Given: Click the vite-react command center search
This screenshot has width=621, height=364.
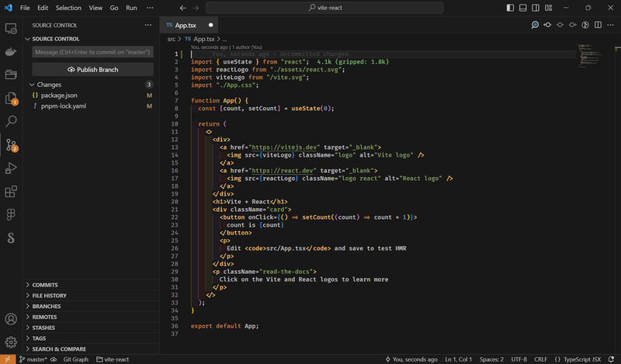Looking at the screenshot, I should [324, 8].
